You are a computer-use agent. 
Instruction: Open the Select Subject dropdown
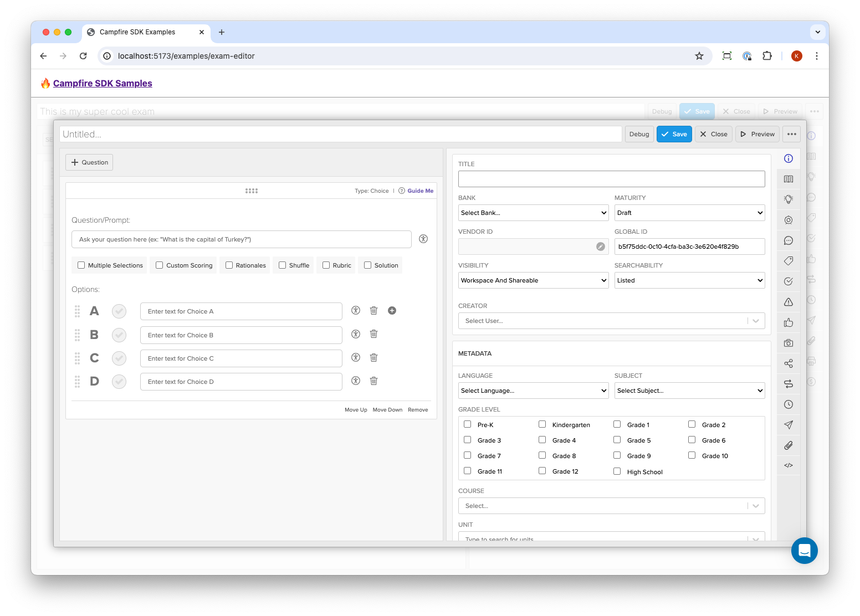[x=690, y=391]
